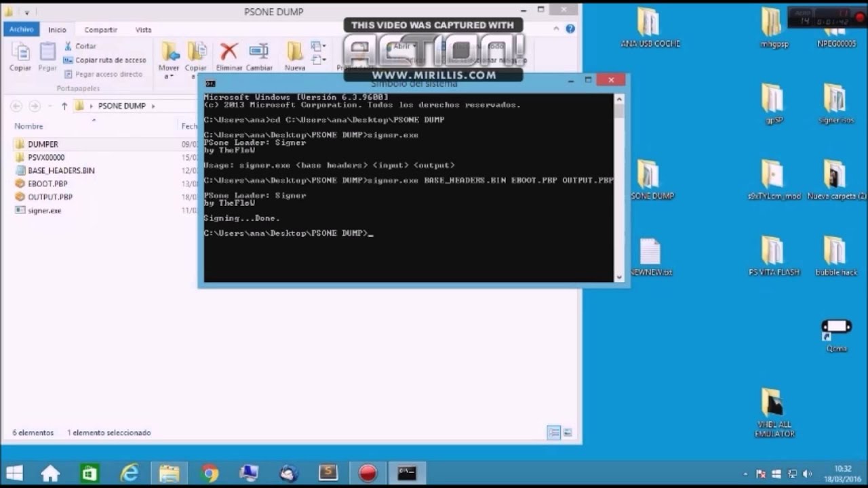Viewport: 868px width, 488px height.
Task: Click command prompt scrollbar down arrow
Action: 619,277
